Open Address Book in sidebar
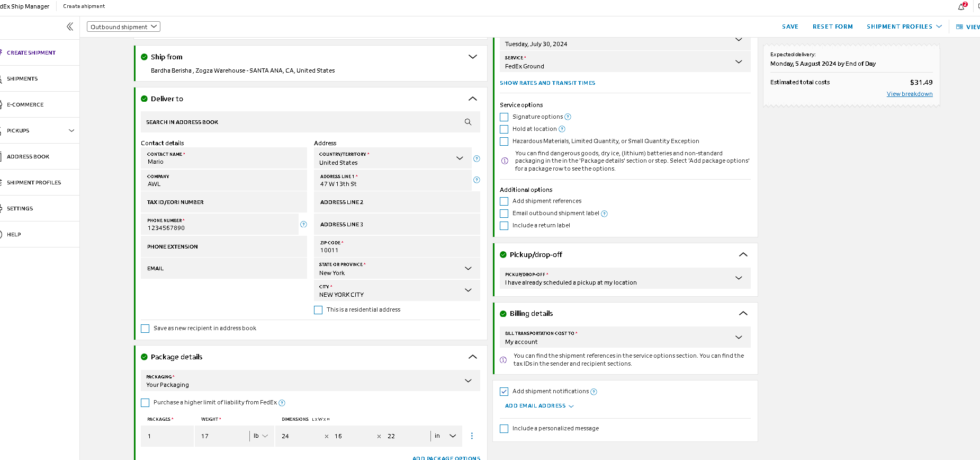The height and width of the screenshot is (460, 980). [28, 156]
